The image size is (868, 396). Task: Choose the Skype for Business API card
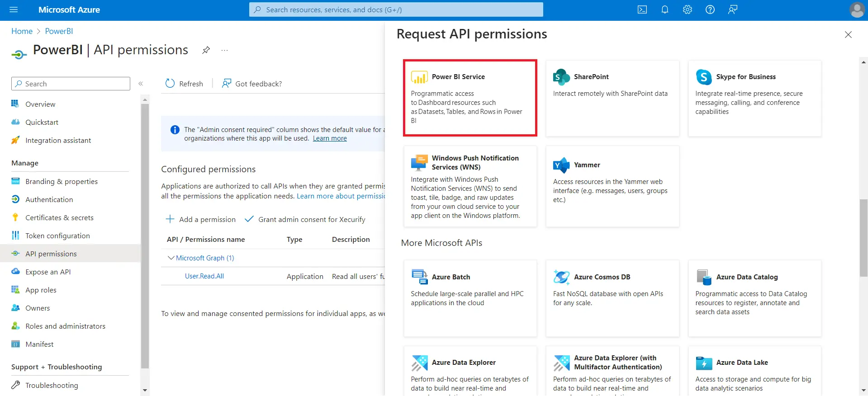754,98
